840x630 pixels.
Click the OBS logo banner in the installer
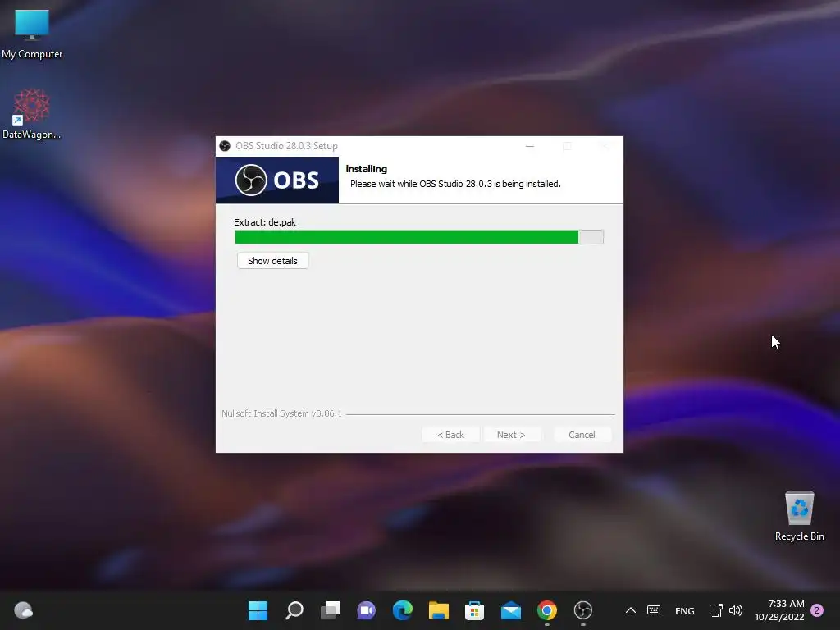point(277,180)
